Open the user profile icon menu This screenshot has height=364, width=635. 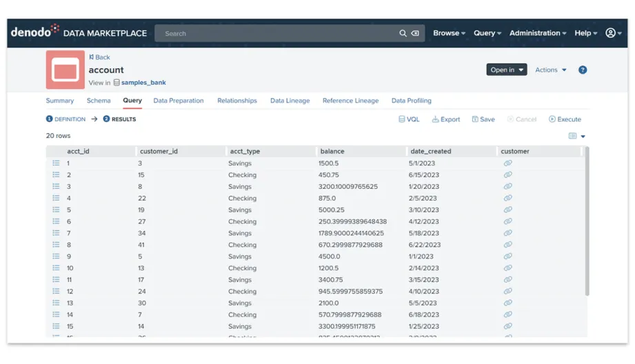click(x=613, y=33)
